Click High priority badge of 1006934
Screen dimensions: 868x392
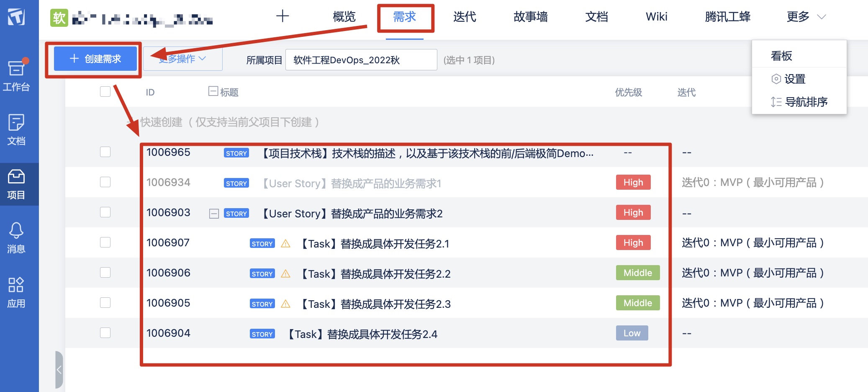pyautogui.click(x=633, y=182)
